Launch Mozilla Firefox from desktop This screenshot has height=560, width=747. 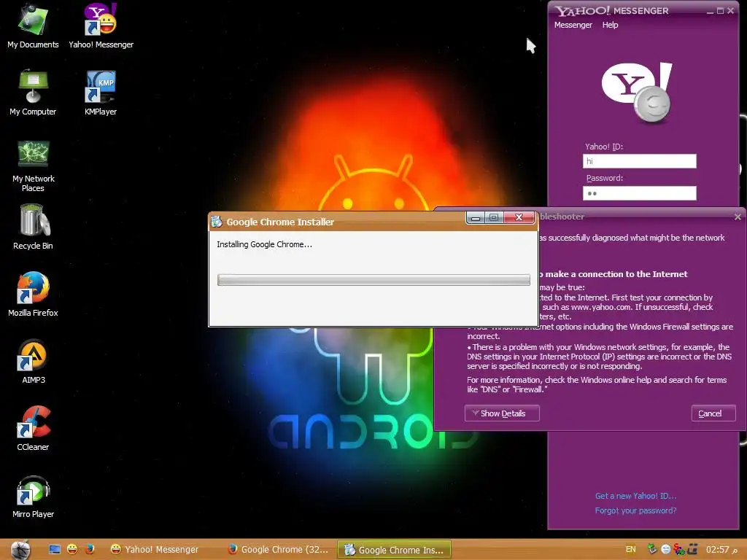pyautogui.click(x=33, y=295)
